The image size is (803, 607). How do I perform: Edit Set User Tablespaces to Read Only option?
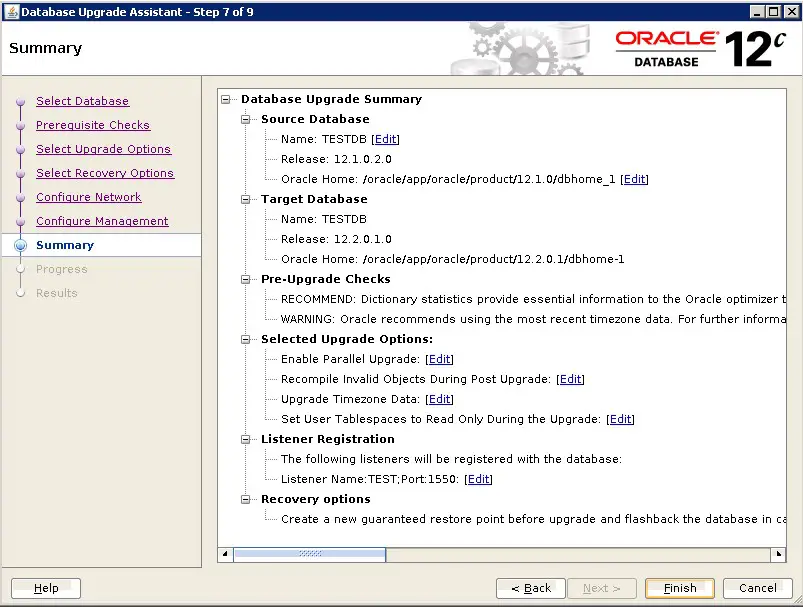tap(620, 419)
